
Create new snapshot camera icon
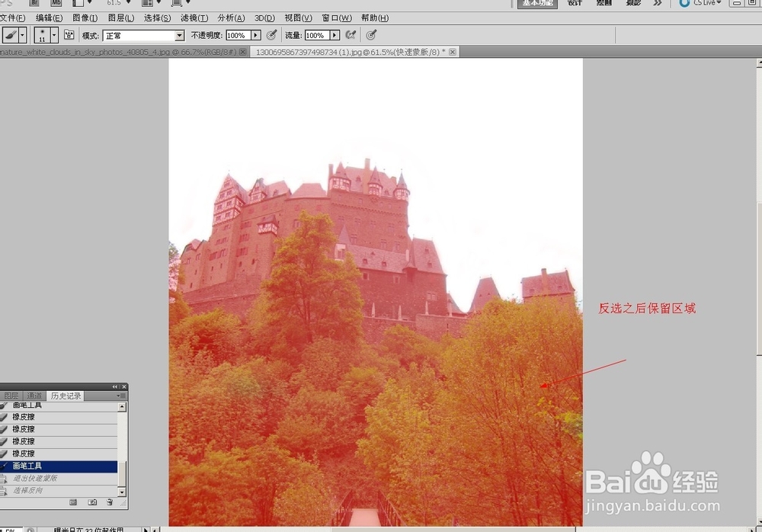point(92,502)
